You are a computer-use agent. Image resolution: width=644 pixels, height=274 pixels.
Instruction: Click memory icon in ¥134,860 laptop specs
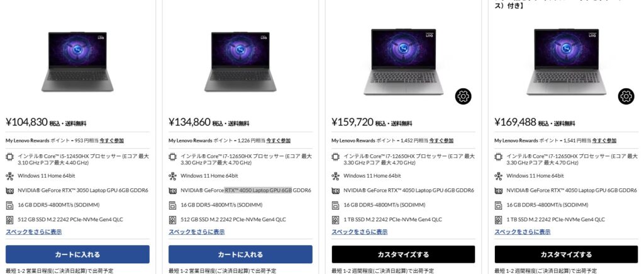(172, 205)
